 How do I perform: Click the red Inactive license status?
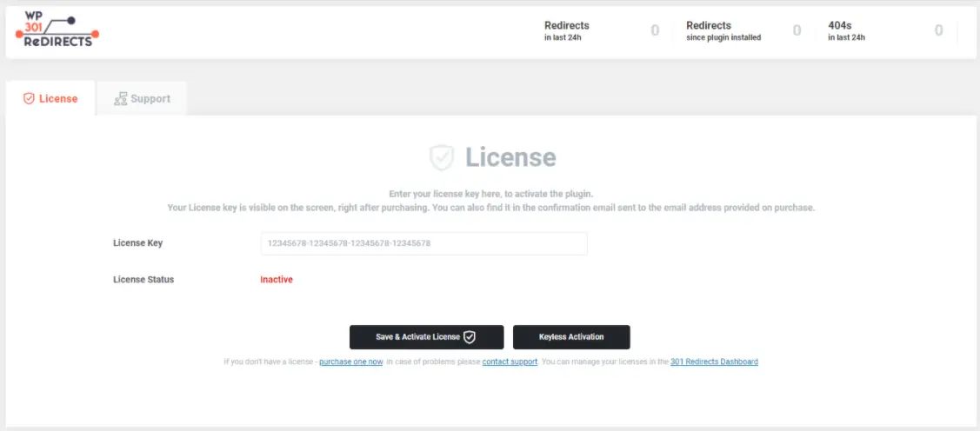[277, 280]
